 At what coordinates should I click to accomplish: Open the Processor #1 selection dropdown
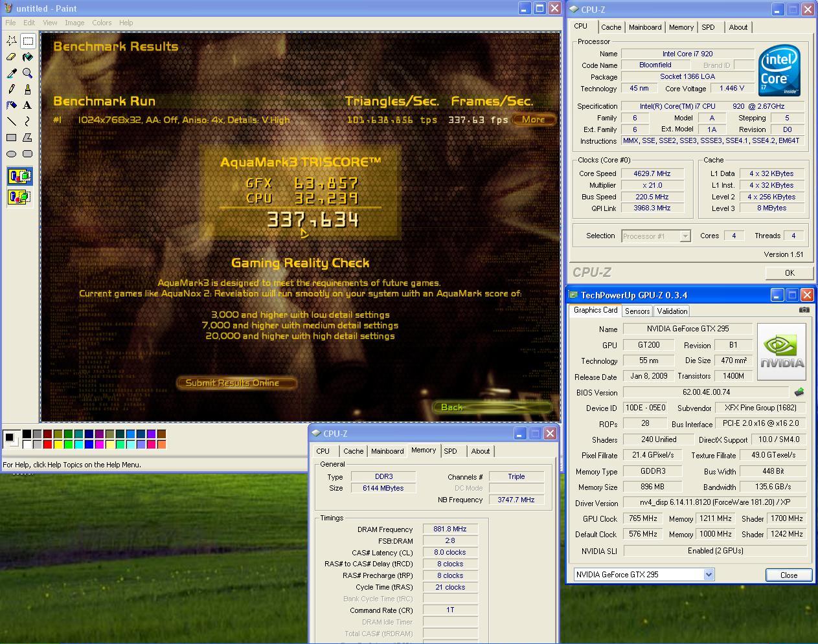685,236
